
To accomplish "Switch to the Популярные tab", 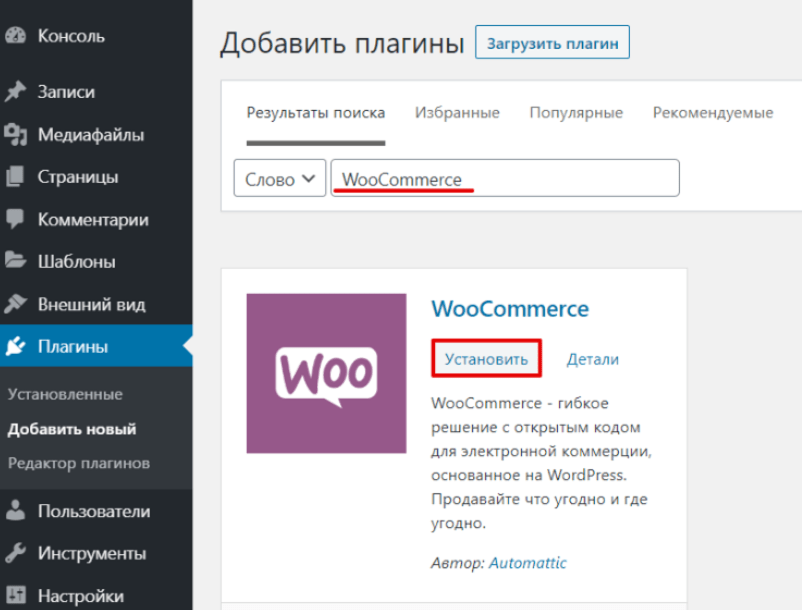I will click(x=576, y=112).
